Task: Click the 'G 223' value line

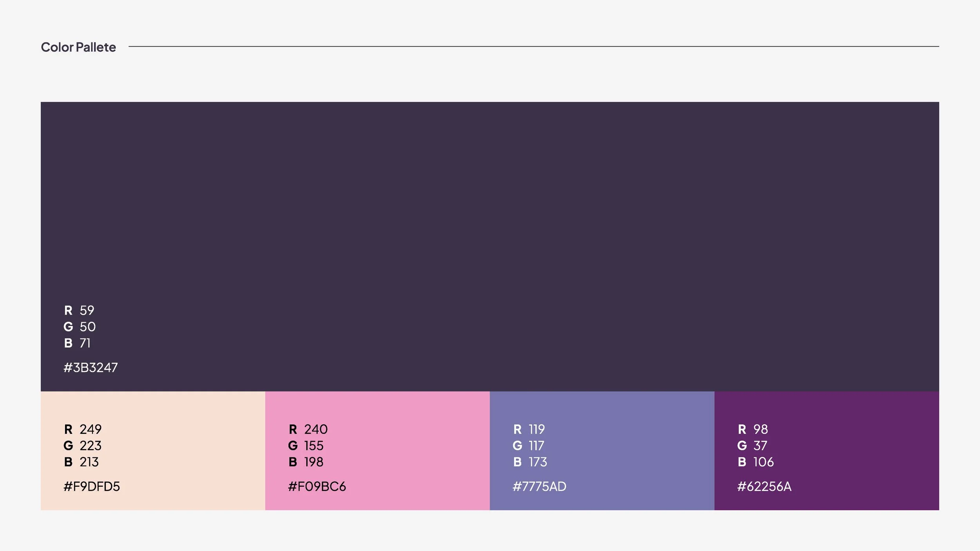Action: 83,446
